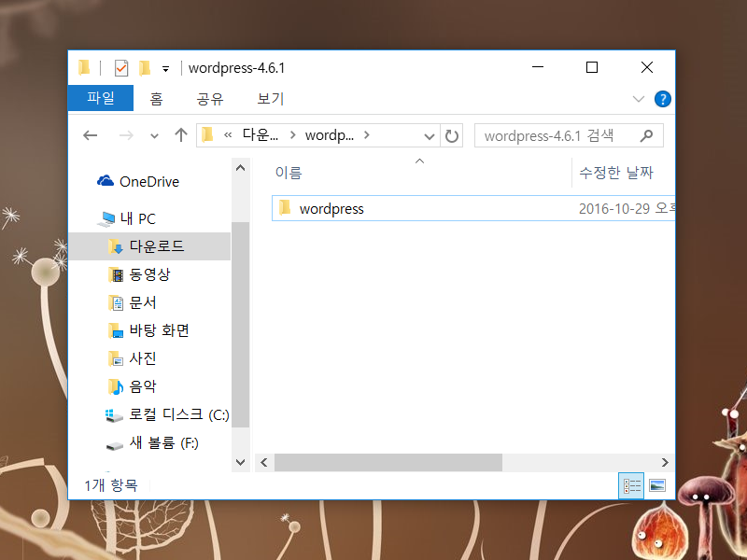
Task: Click the 다운로드 folder icon with arrow
Action: [116, 246]
